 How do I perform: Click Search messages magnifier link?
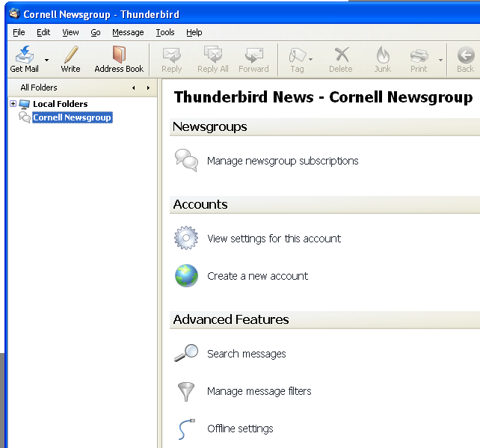tap(246, 354)
